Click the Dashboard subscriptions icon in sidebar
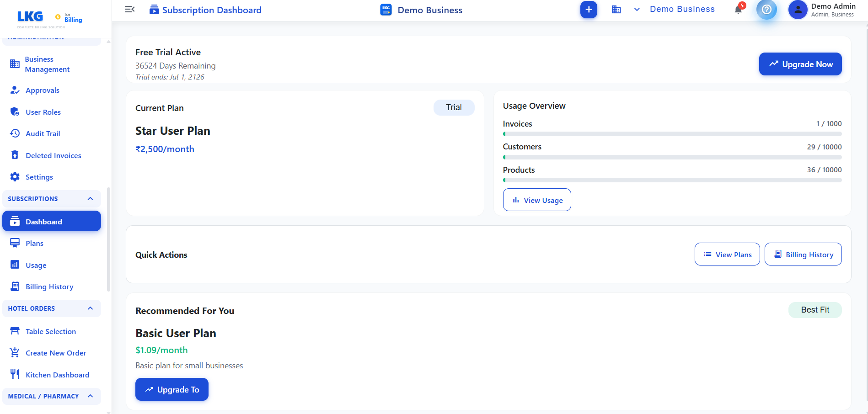The width and height of the screenshot is (868, 414). pyautogui.click(x=15, y=222)
